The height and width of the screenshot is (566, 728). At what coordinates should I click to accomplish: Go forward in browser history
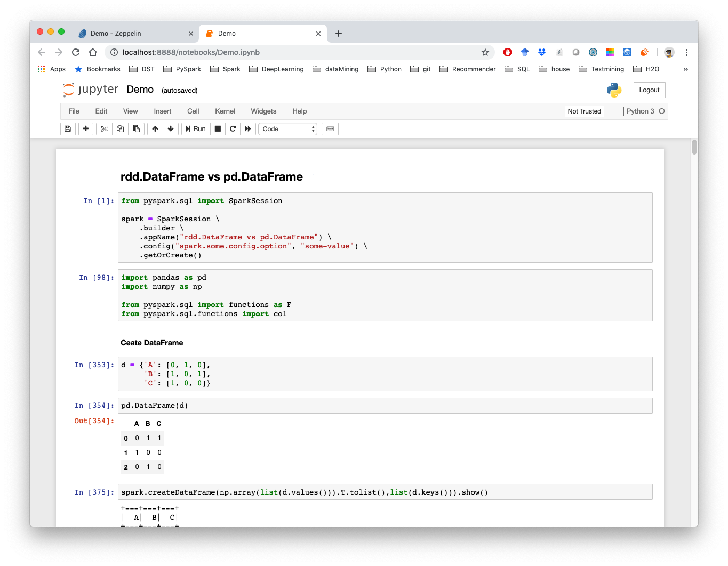click(59, 52)
